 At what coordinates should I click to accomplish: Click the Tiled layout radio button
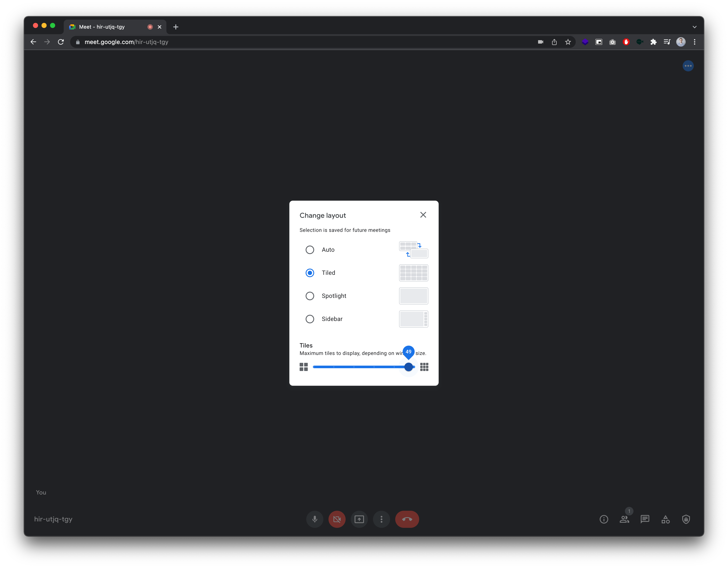pos(310,272)
